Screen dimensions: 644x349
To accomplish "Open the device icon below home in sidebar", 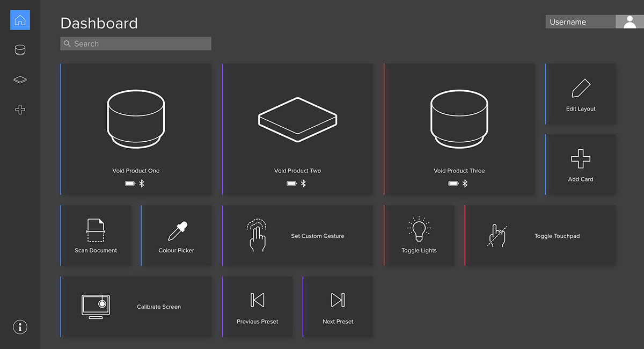I will [x=20, y=49].
